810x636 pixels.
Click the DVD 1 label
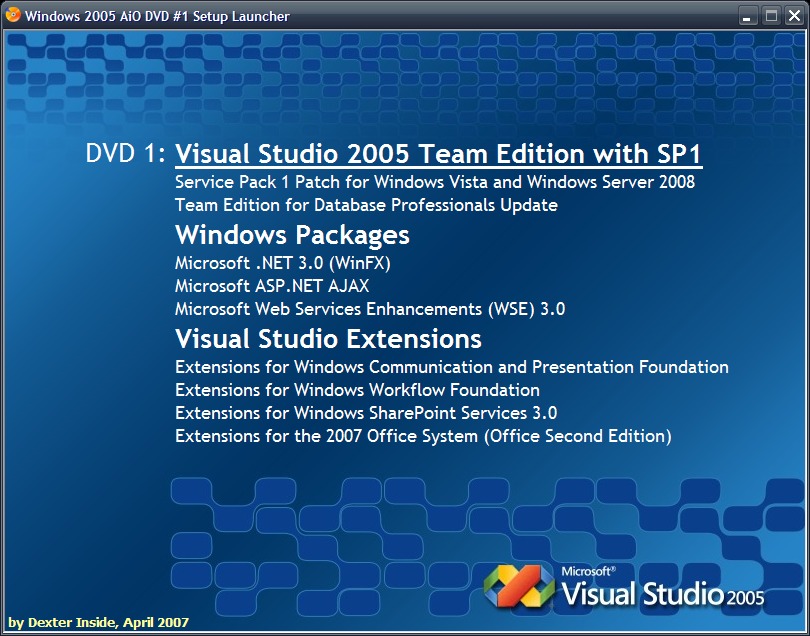pos(126,153)
